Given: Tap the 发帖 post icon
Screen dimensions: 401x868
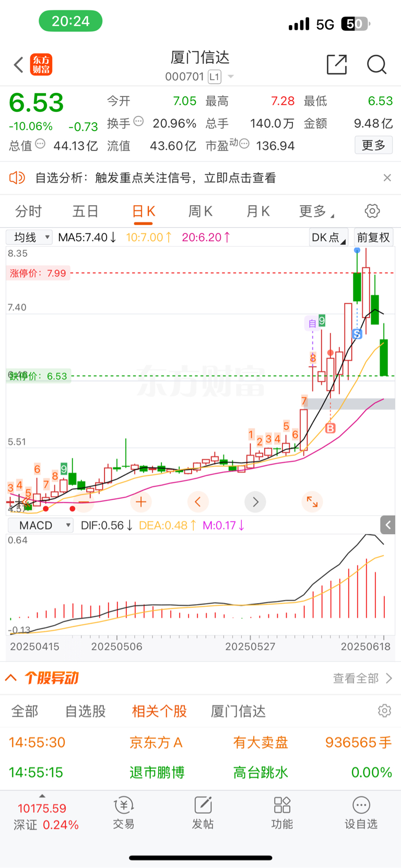Looking at the screenshot, I should tap(203, 814).
